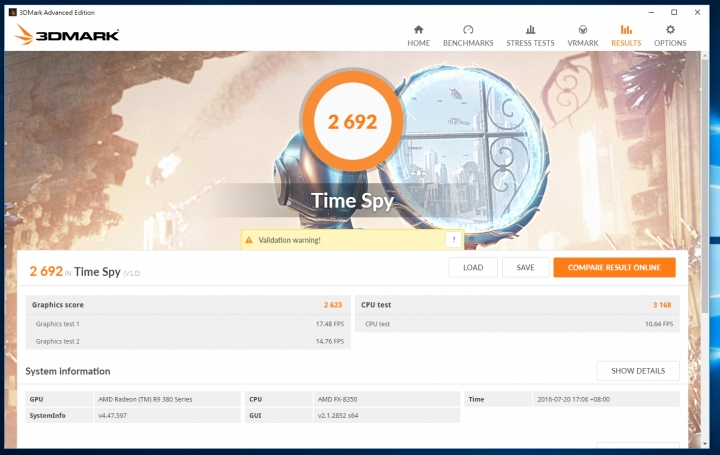
Task: Click the CPU test score 3 168
Action: [662, 305]
